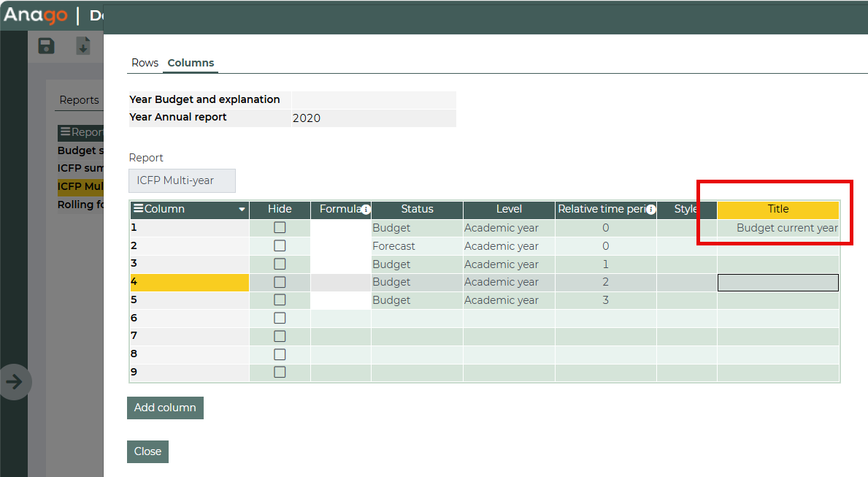Screen dimensions: 868x477
Task: Click the hamburger icon in Column header
Action: [138, 210]
